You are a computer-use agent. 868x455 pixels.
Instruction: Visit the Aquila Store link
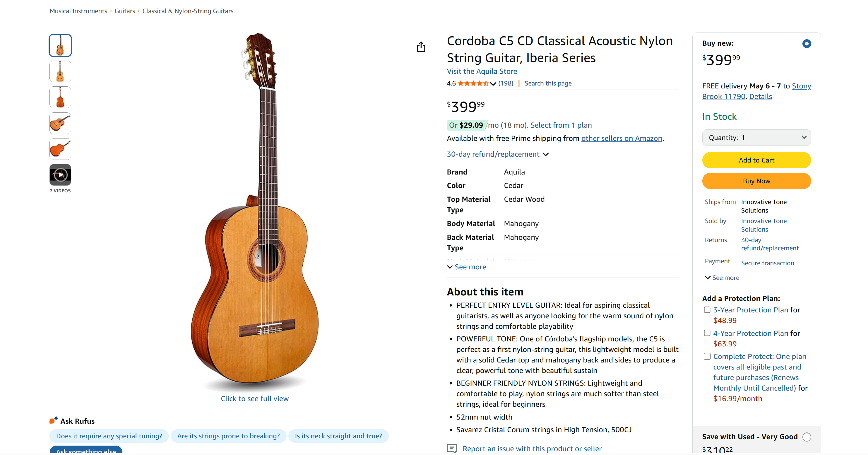(482, 71)
